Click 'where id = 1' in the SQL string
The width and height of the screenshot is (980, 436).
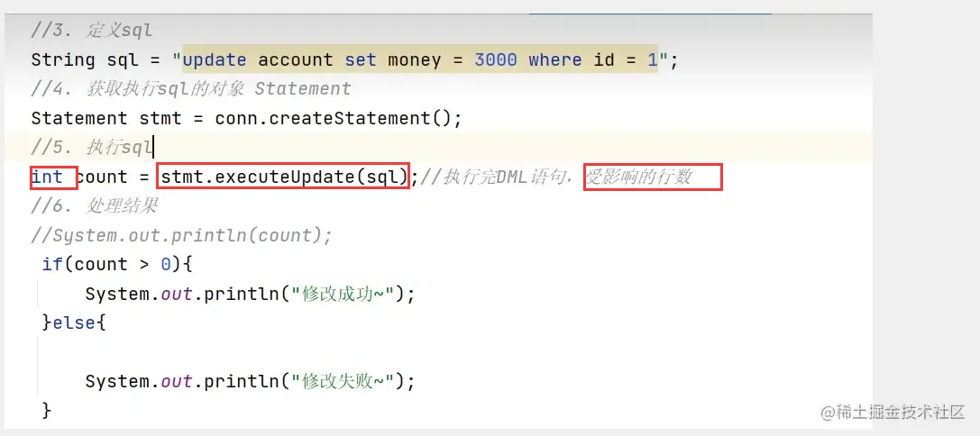click(593, 60)
